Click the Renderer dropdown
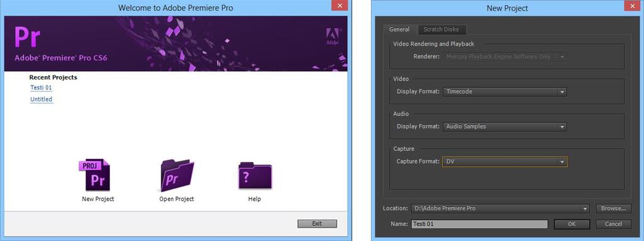The width and height of the screenshot is (644, 241). (505, 57)
